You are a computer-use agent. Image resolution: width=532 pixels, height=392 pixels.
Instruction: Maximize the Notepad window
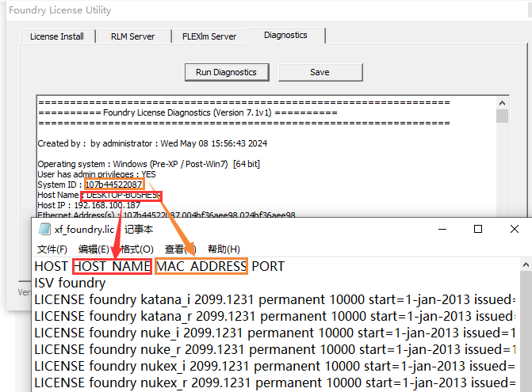point(478,230)
